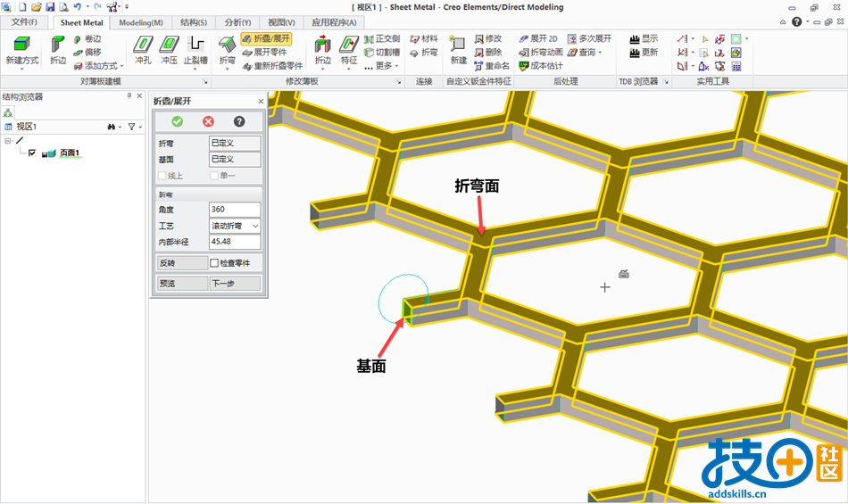Switch to 视图(V) tab
This screenshot has width=848, height=504.
click(282, 22)
